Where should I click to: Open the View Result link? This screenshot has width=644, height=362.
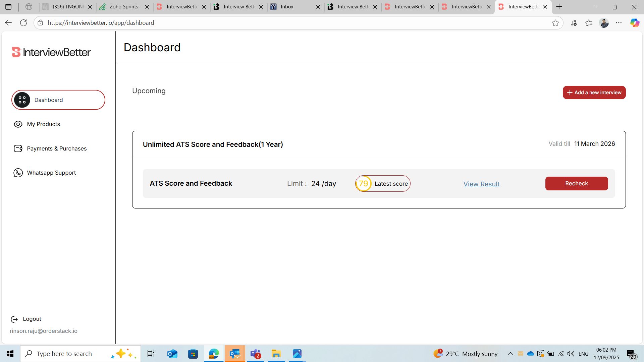tap(481, 184)
